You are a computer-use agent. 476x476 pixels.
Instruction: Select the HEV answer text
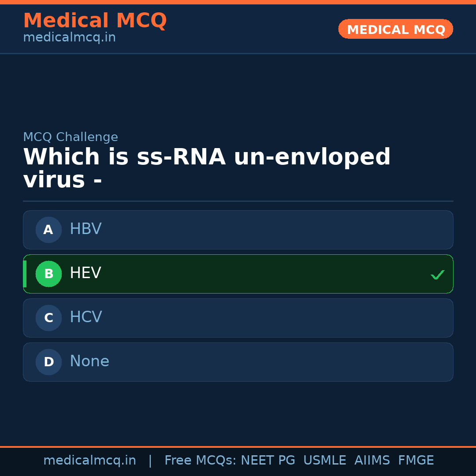85,273
